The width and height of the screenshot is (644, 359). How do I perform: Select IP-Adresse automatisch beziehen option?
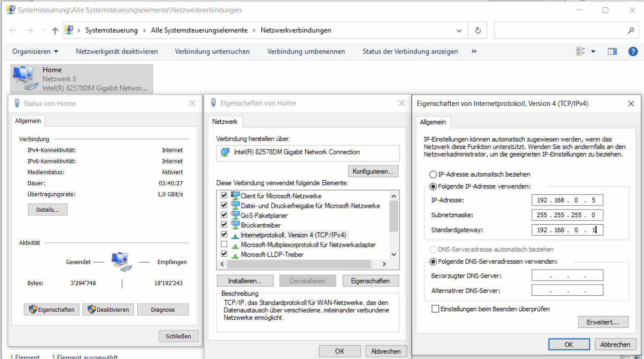(433, 175)
